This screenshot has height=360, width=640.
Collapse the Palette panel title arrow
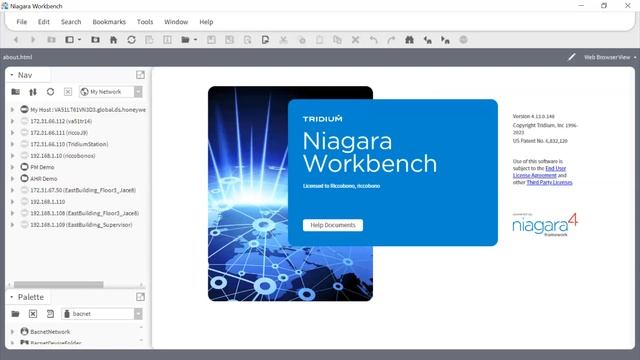[11, 297]
